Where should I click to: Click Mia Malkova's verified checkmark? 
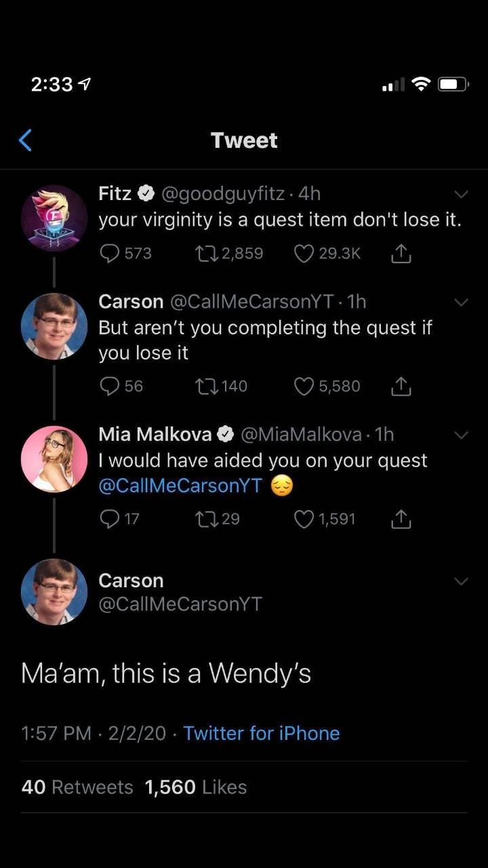(x=226, y=433)
